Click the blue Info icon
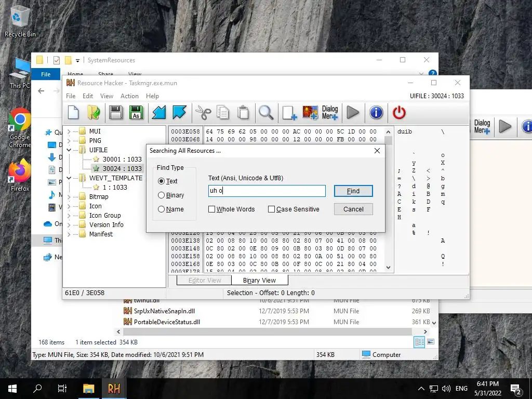The height and width of the screenshot is (399, 532). point(376,112)
